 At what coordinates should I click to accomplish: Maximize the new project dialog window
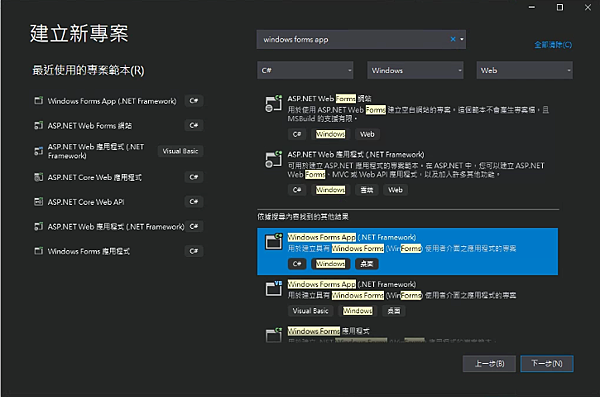pos(560,7)
